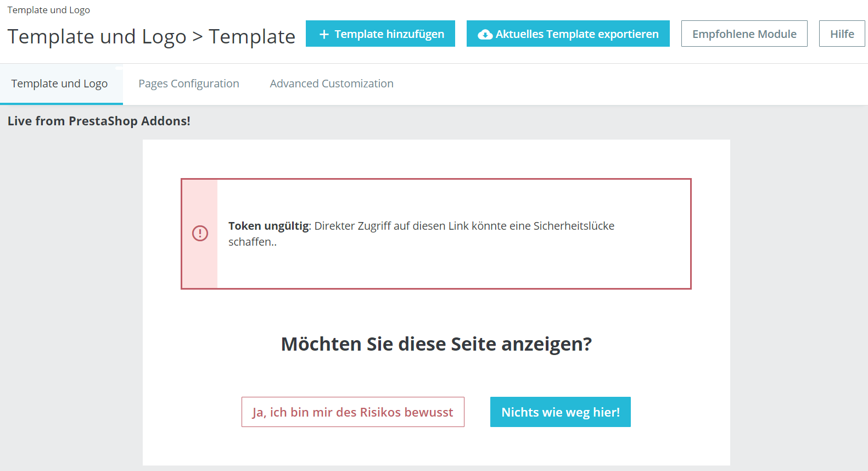Open Empfohlene Module
This screenshot has width=868, height=471.
744,34
